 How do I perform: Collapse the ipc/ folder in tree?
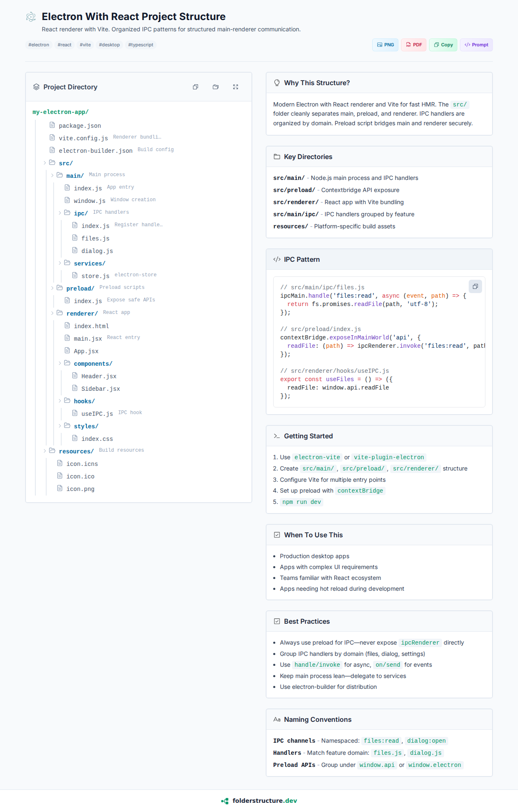tap(60, 213)
